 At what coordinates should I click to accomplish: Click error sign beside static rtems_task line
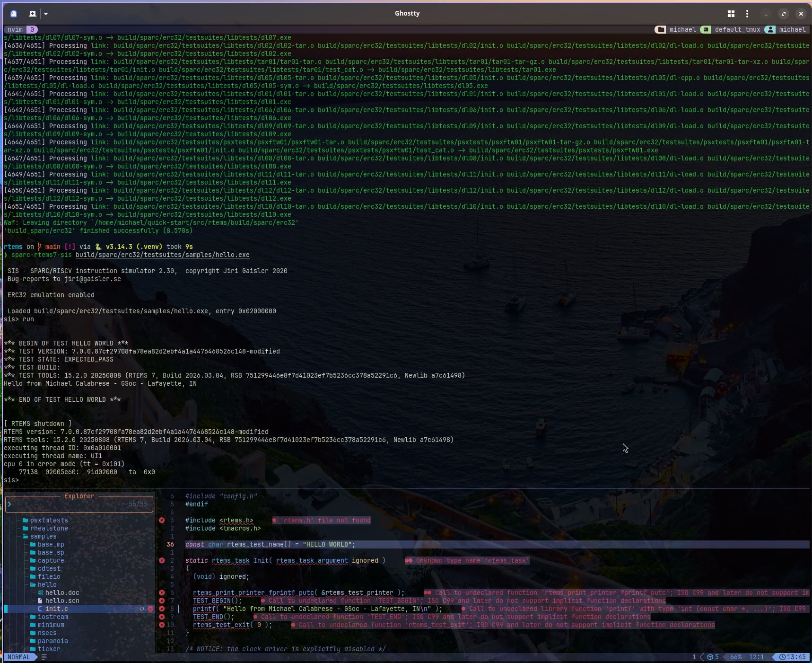point(162,560)
